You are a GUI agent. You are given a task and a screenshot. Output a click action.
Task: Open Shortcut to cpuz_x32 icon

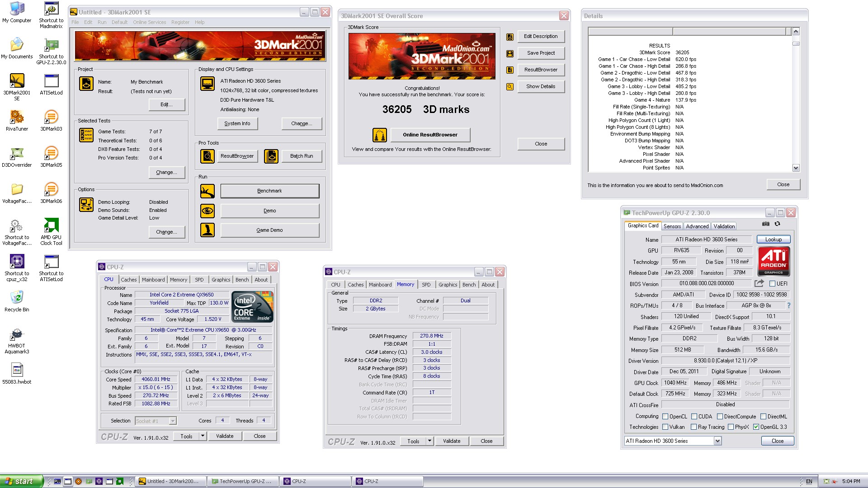17,268
